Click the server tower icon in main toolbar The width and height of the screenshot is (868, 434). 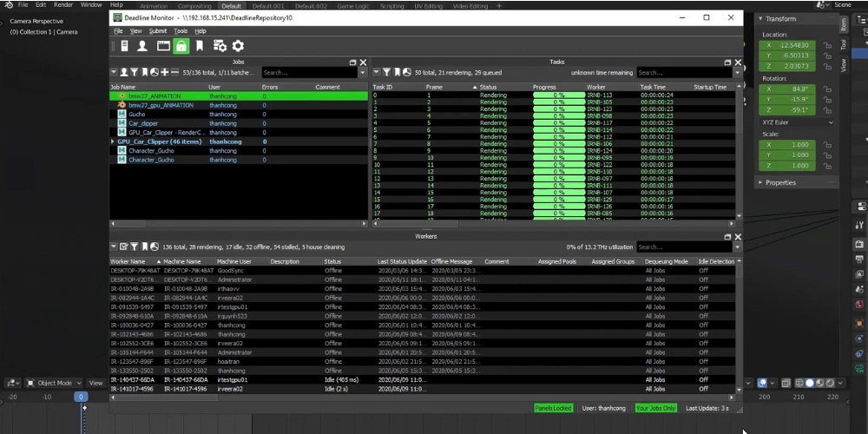coord(124,46)
